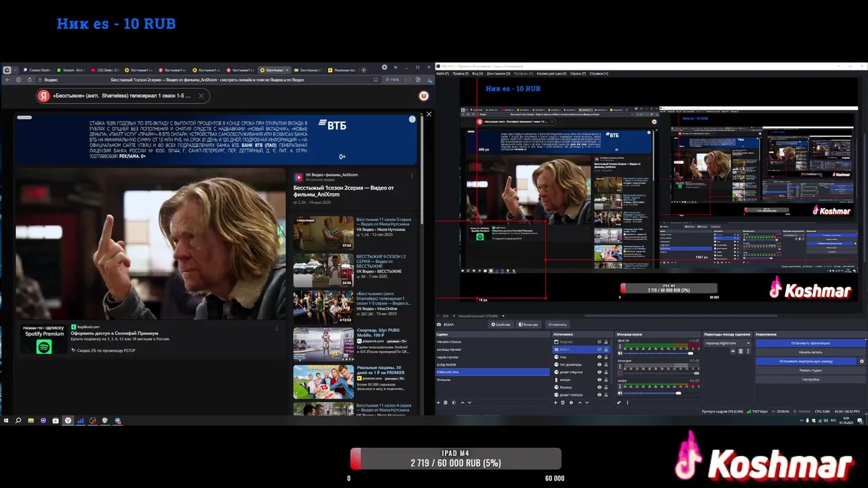Remove scene transition with trash icon
Screen dimensions: 868x488
741,351
